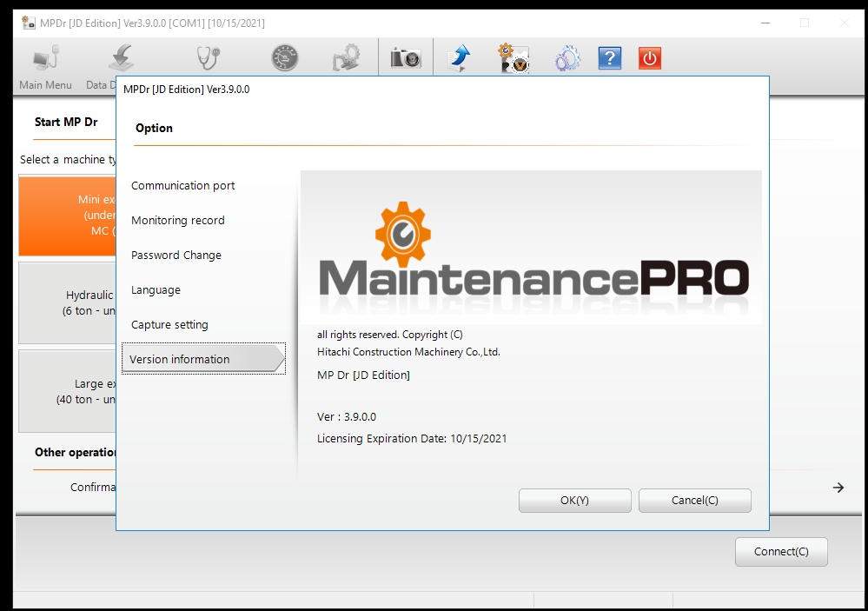This screenshot has width=868, height=611.
Task: Click the MaintenancePRO logo image
Action: coord(531,247)
